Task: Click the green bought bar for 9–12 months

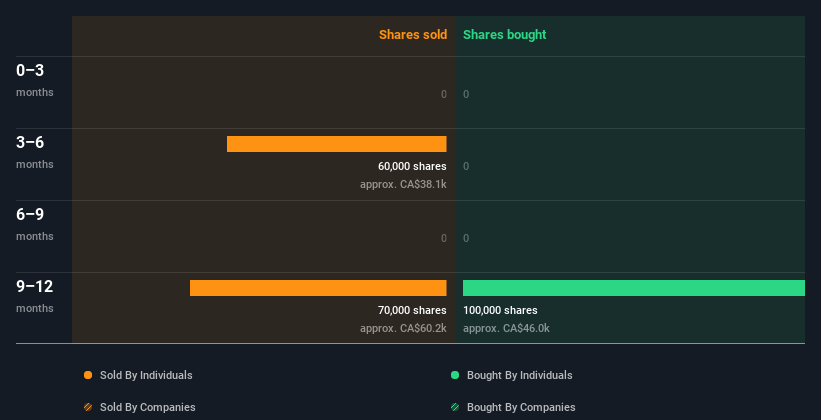Action: [633, 288]
